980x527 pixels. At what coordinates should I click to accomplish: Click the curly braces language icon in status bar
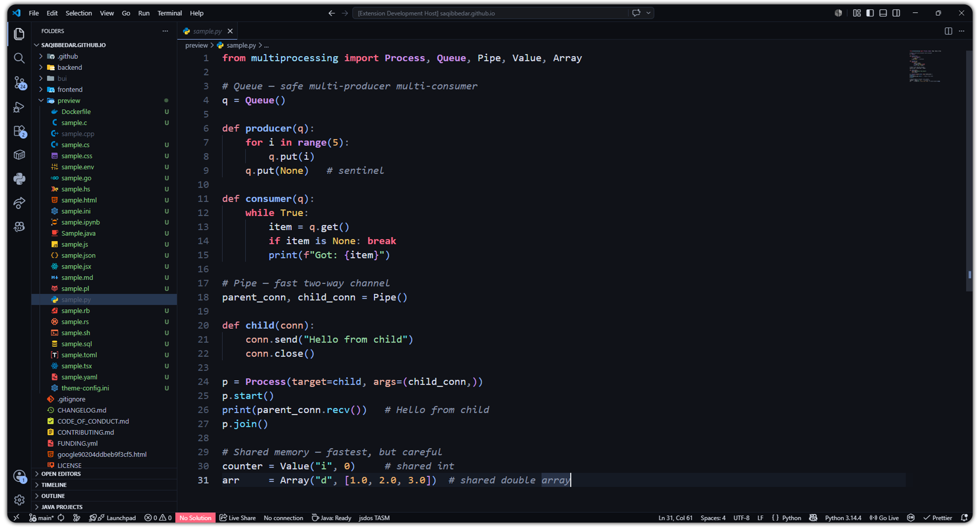(x=775, y=518)
